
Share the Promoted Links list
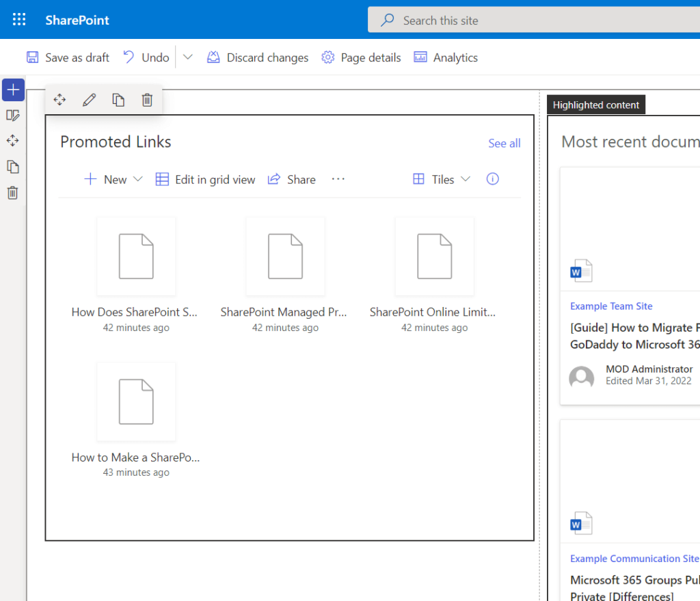291,180
